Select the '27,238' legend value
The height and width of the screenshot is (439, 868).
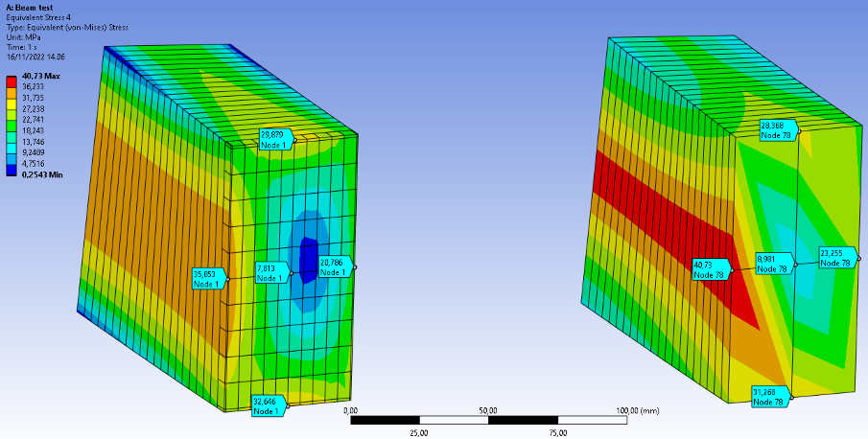[x=34, y=109]
